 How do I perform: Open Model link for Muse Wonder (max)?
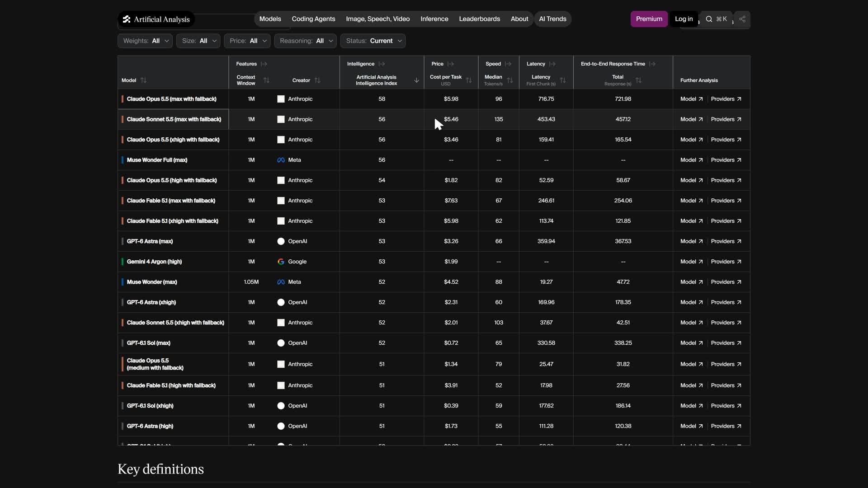point(691,282)
